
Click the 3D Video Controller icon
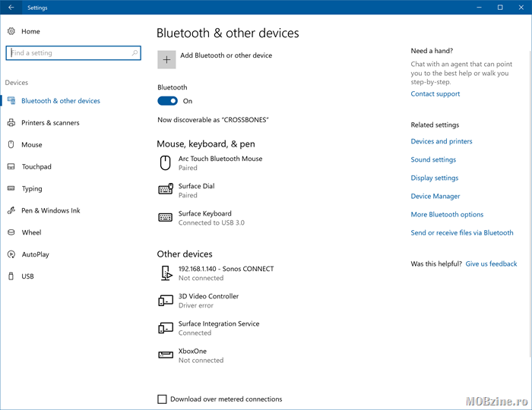point(165,301)
